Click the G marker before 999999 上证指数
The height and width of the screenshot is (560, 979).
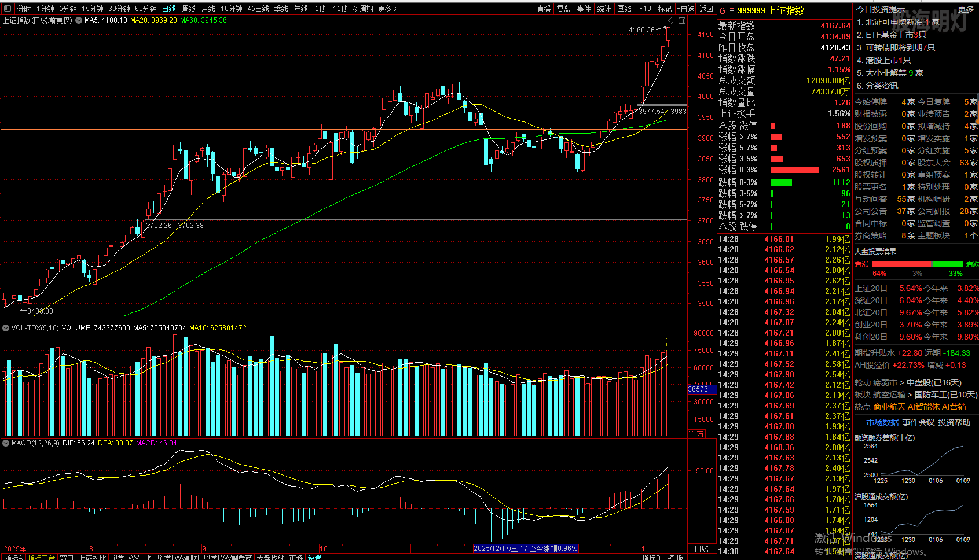(x=723, y=11)
